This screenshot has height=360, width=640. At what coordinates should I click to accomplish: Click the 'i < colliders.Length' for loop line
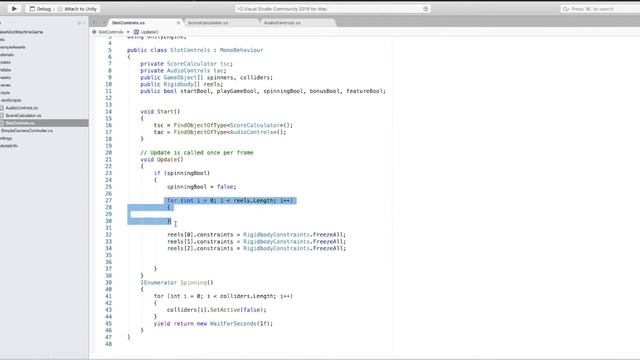click(223, 296)
